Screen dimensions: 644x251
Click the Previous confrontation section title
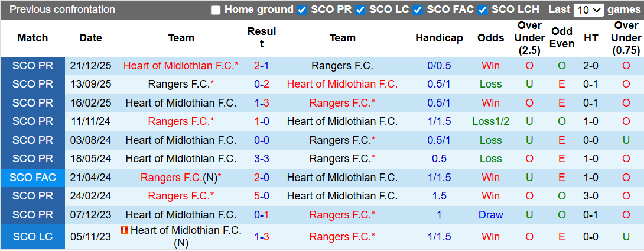63,10
